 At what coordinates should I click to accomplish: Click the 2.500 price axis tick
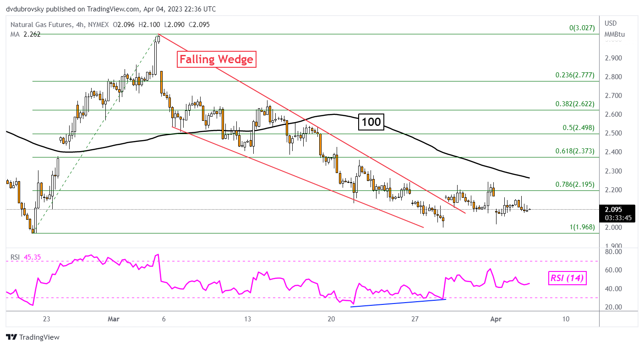(612, 133)
